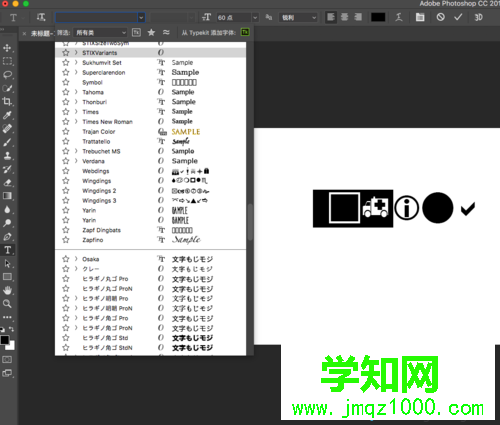Expand the Osaka font family

[76, 259]
